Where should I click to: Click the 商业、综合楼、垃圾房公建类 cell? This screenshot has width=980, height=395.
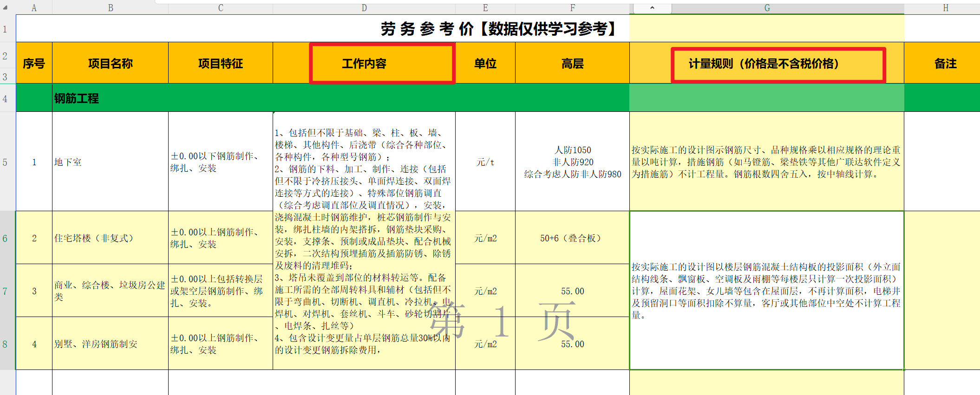tap(111, 291)
